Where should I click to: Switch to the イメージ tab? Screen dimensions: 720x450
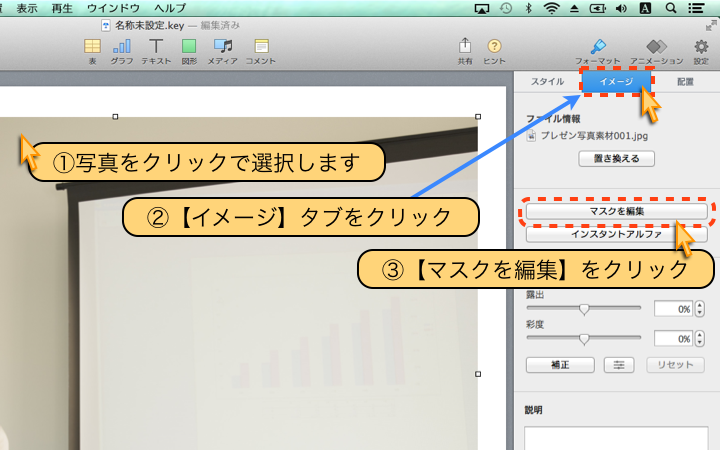point(616,82)
